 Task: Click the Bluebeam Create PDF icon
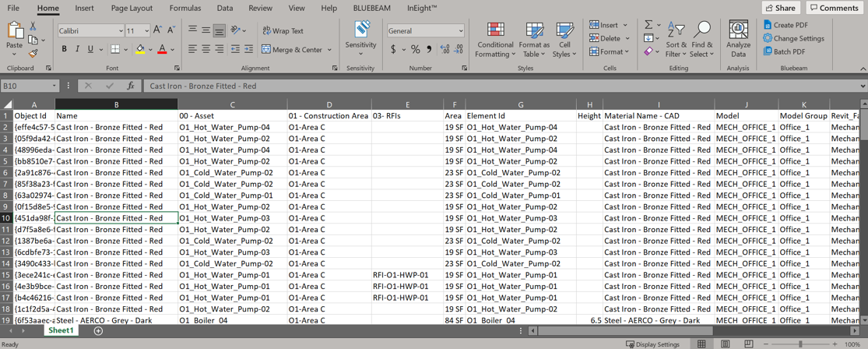pos(768,25)
